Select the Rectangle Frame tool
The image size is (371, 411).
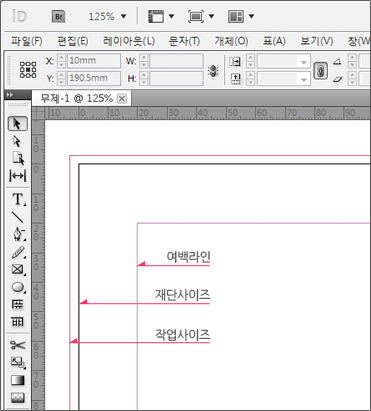pos(18,269)
